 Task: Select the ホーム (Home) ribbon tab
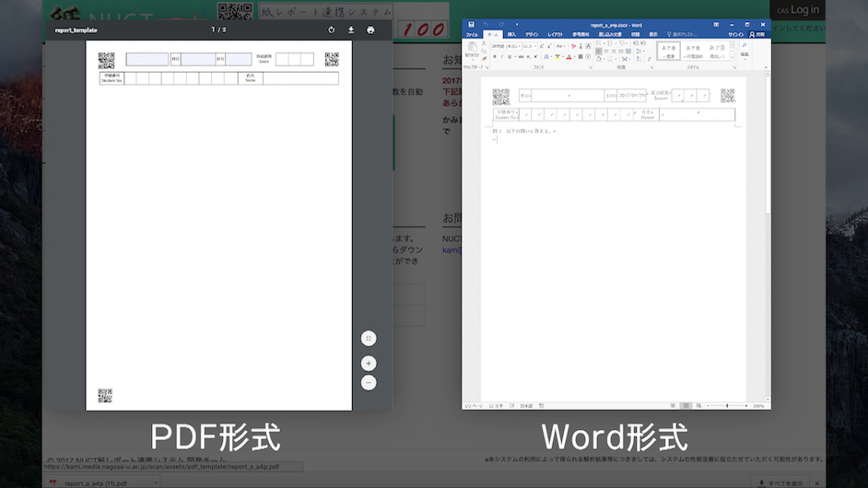[493, 35]
